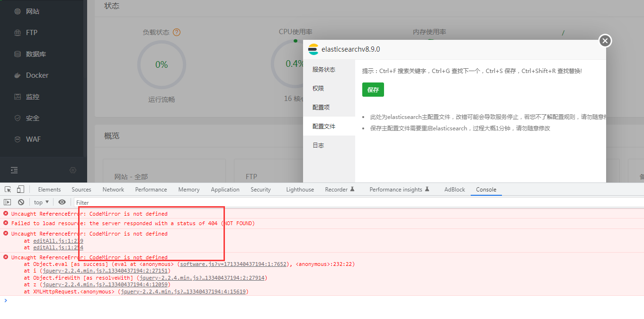The width and height of the screenshot is (644, 319).
Task: Open the AdBlock DevTools tab
Action: pos(455,190)
